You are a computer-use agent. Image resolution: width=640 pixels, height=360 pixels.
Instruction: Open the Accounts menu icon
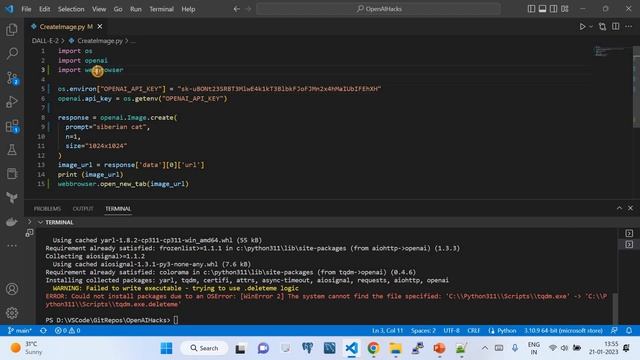[12, 289]
